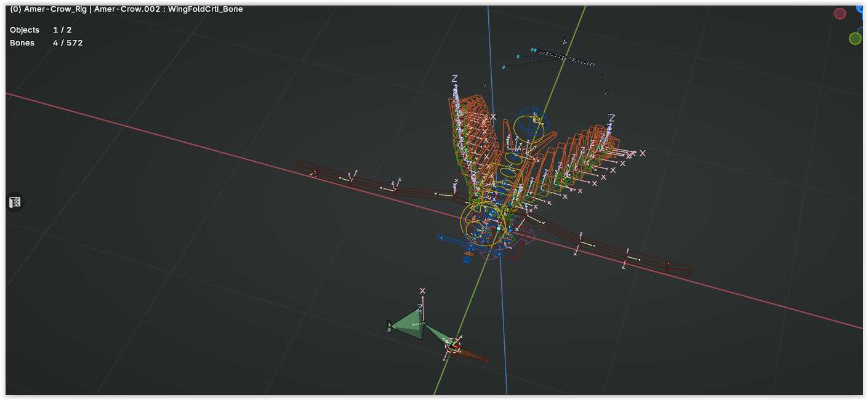The image size is (868, 400).
Task: Click the red-white 3D cursor
Action: [x=453, y=346]
